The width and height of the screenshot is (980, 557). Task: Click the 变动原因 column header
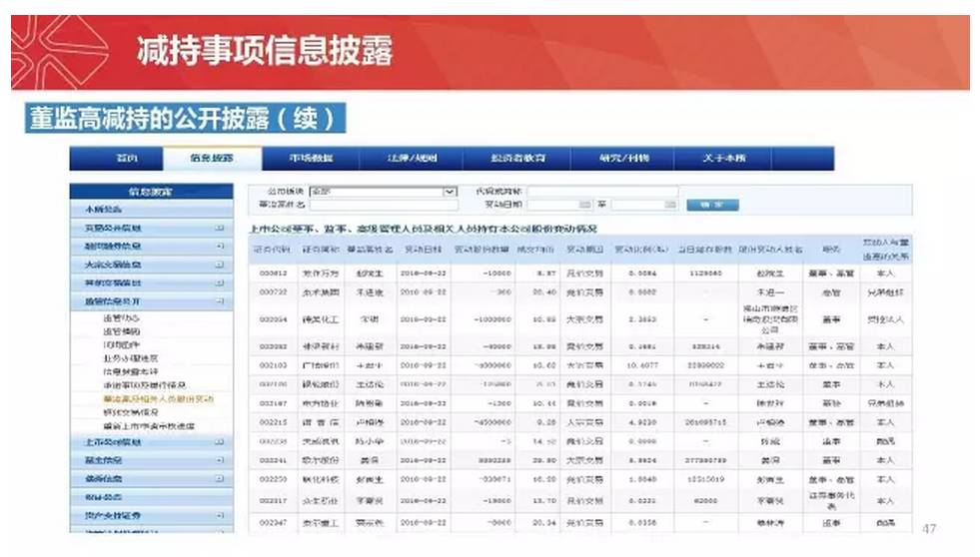pyautogui.click(x=585, y=250)
